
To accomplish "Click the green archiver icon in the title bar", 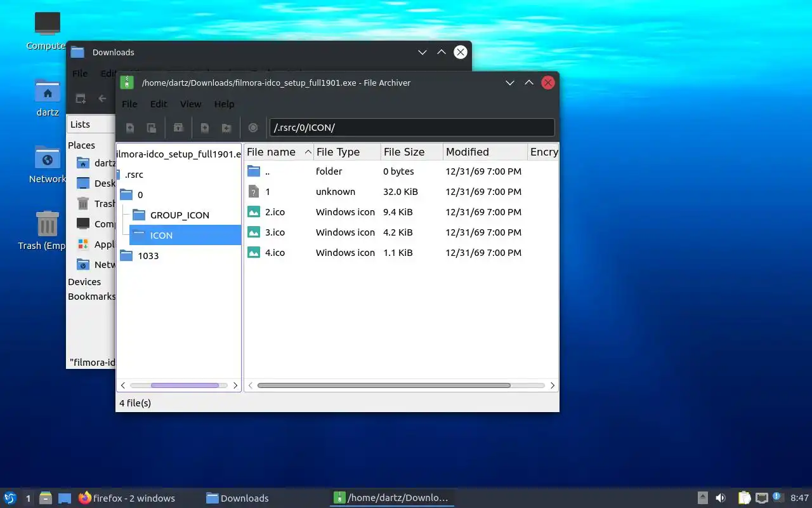I will pyautogui.click(x=128, y=83).
